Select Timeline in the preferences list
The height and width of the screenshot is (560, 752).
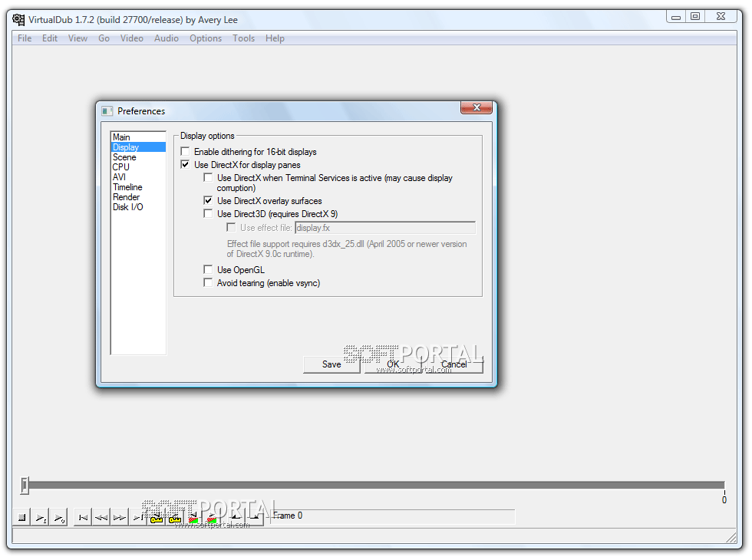point(138,187)
